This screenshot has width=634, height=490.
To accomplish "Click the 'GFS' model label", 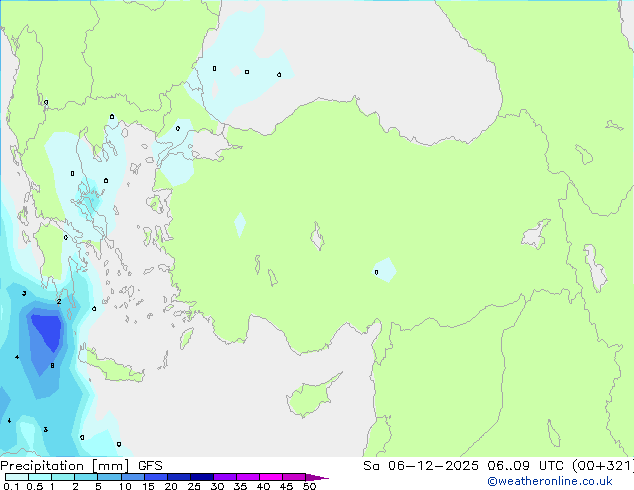I will click(150, 466).
